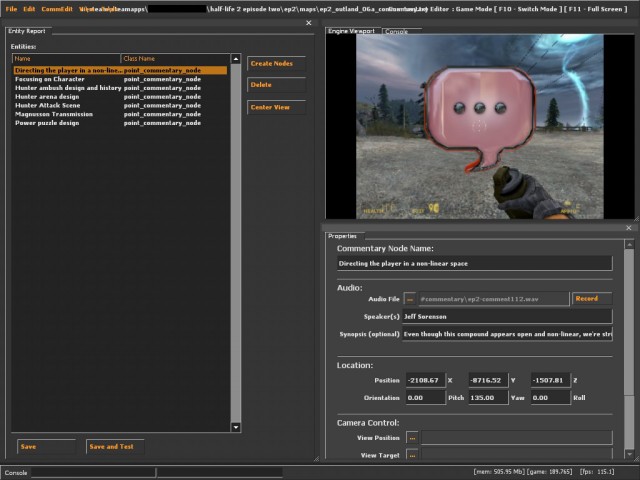
Task: Click the Properties panel scrollbar thumb
Action: [629, 322]
